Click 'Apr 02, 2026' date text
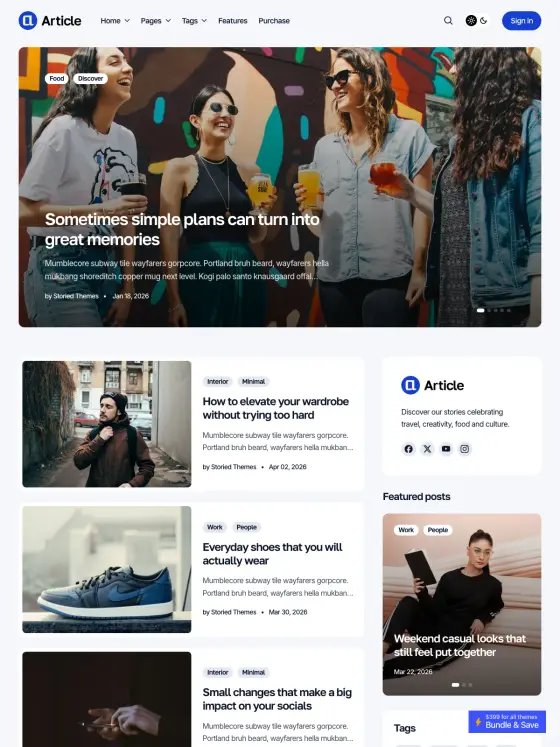Image resolution: width=560 pixels, height=747 pixels. 287,467
